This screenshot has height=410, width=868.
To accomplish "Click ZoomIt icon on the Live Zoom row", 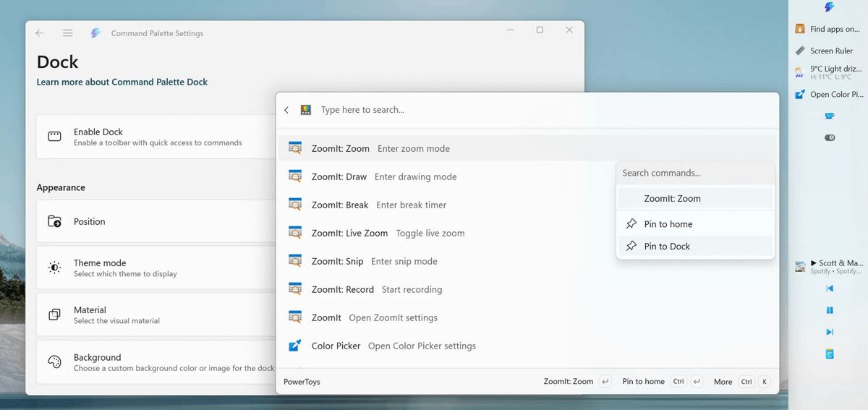I will pyautogui.click(x=295, y=233).
